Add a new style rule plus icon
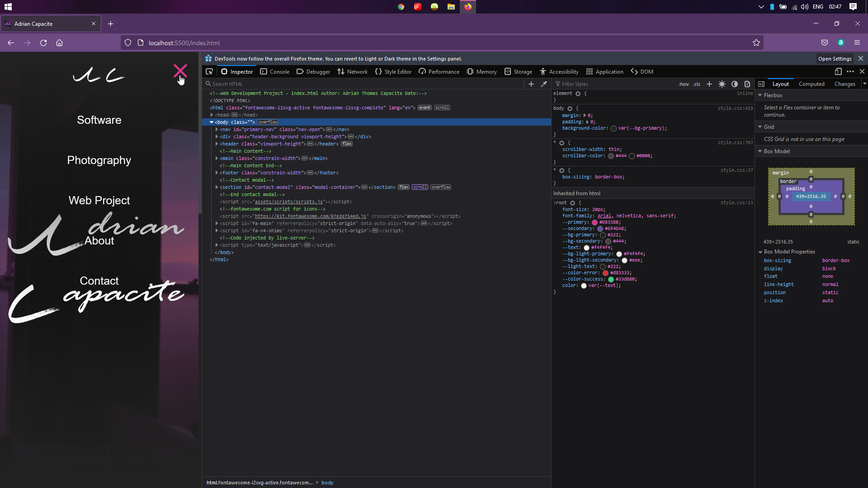 tap(709, 84)
